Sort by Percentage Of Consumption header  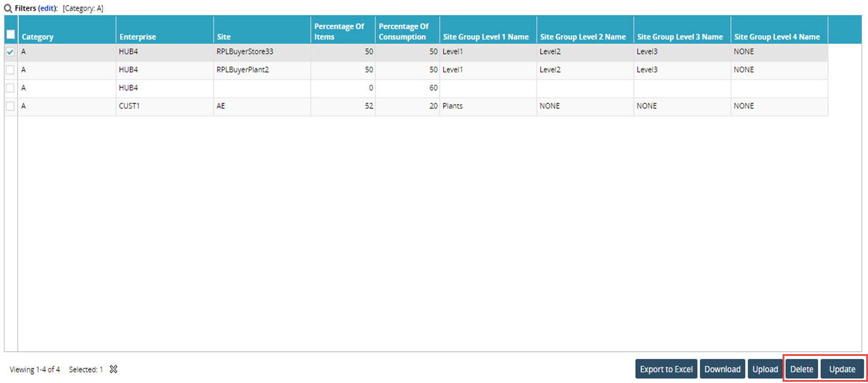[x=407, y=29]
